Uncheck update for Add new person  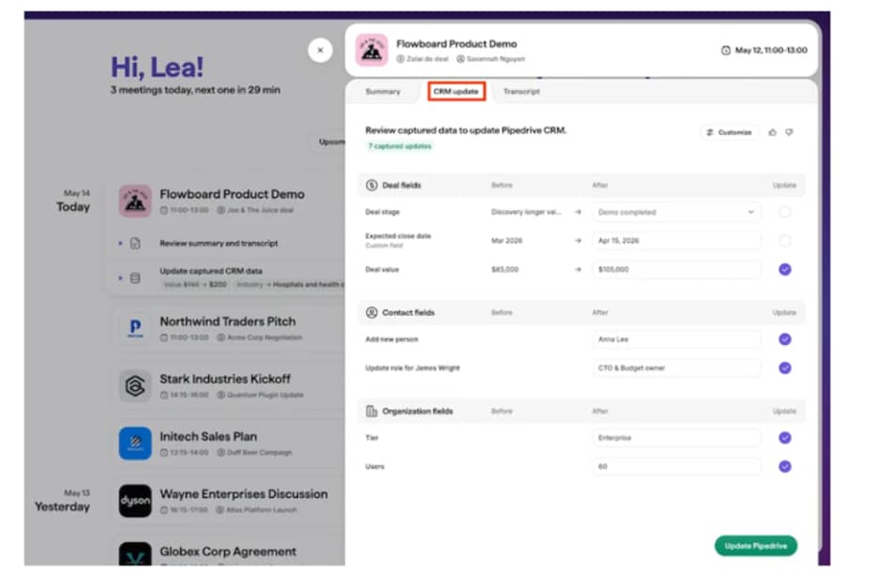tap(785, 339)
